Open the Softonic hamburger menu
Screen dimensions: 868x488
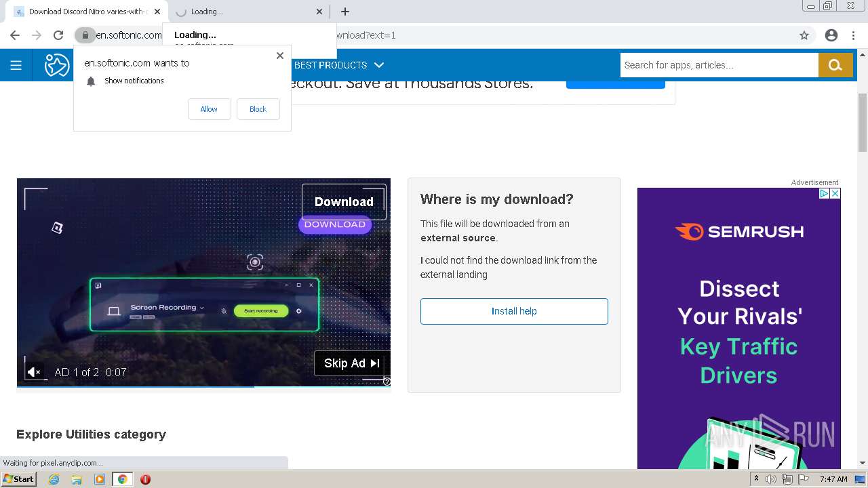(16, 65)
